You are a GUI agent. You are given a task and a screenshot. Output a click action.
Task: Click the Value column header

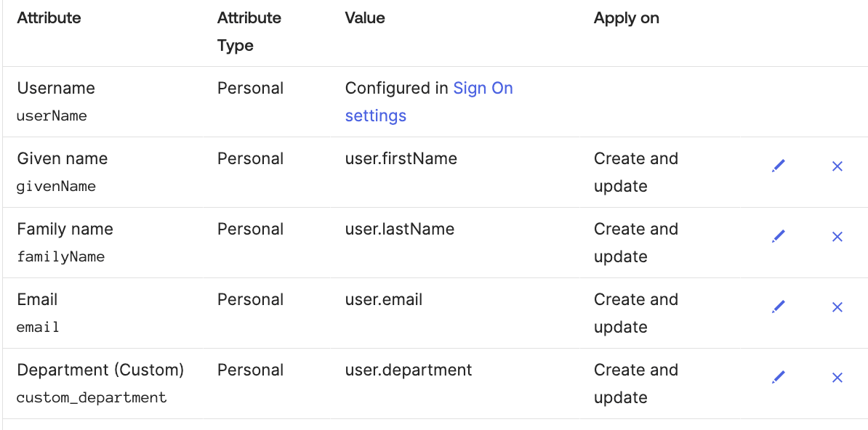pyautogui.click(x=365, y=18)
